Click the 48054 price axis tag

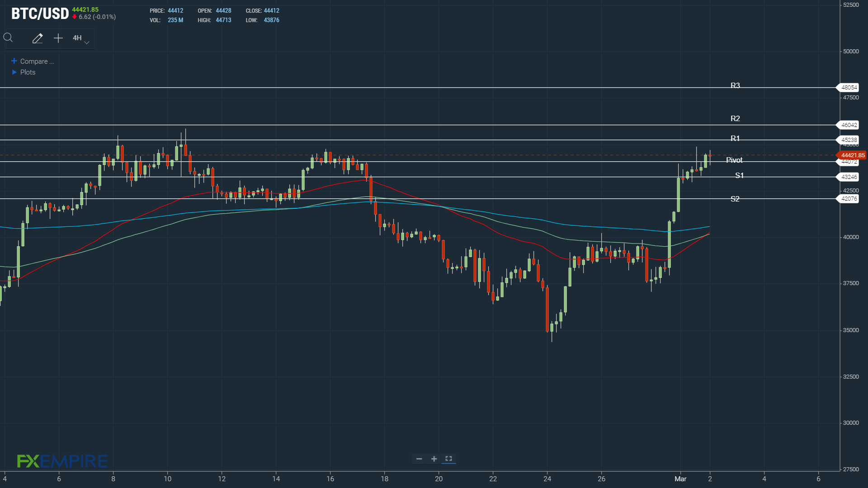(849, 88)
